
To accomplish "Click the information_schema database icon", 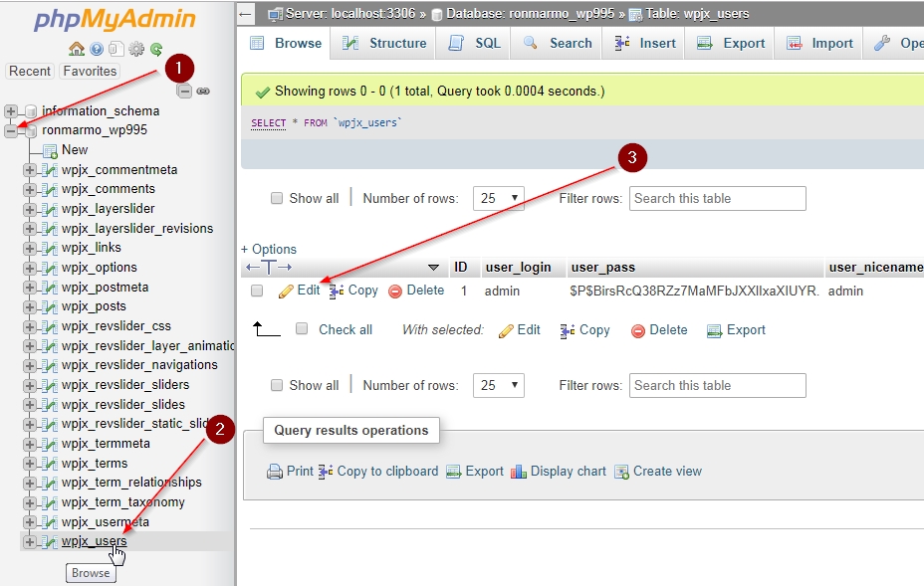I will [31, 110].
